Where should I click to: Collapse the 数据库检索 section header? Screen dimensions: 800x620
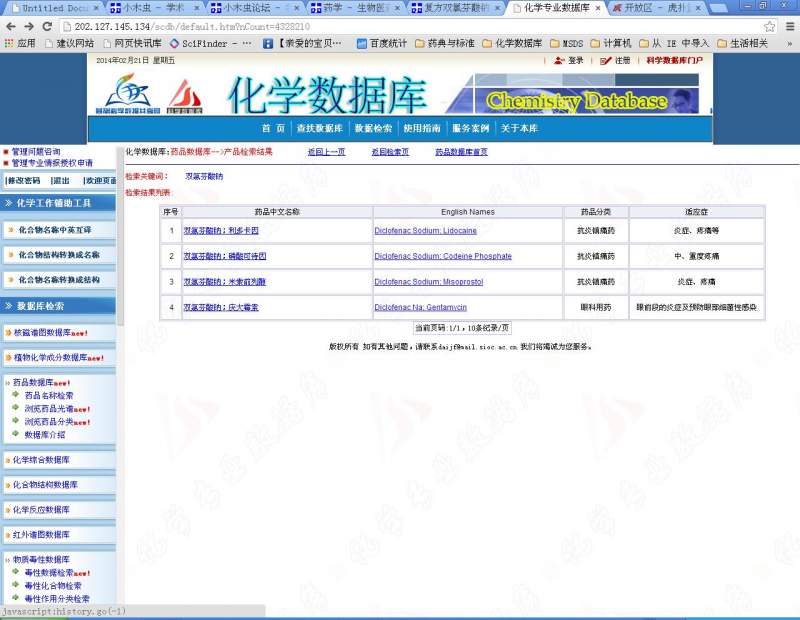click(58, 306)
